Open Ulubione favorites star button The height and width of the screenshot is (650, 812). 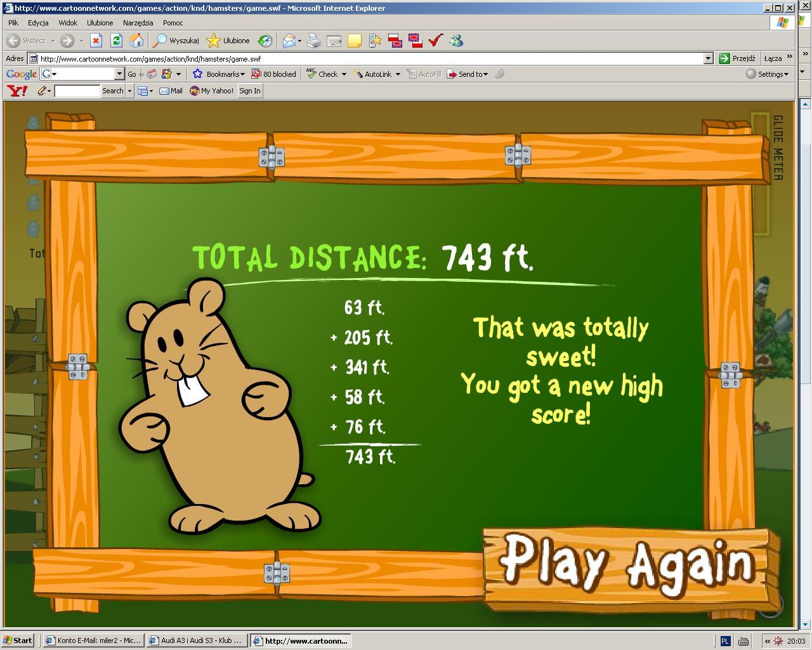coord(228,41)
